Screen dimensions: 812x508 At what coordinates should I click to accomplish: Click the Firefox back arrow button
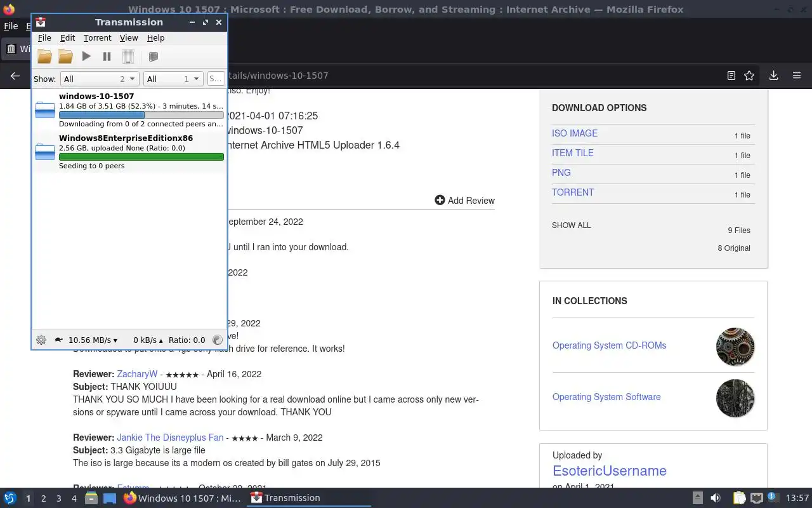coord(15,76)
